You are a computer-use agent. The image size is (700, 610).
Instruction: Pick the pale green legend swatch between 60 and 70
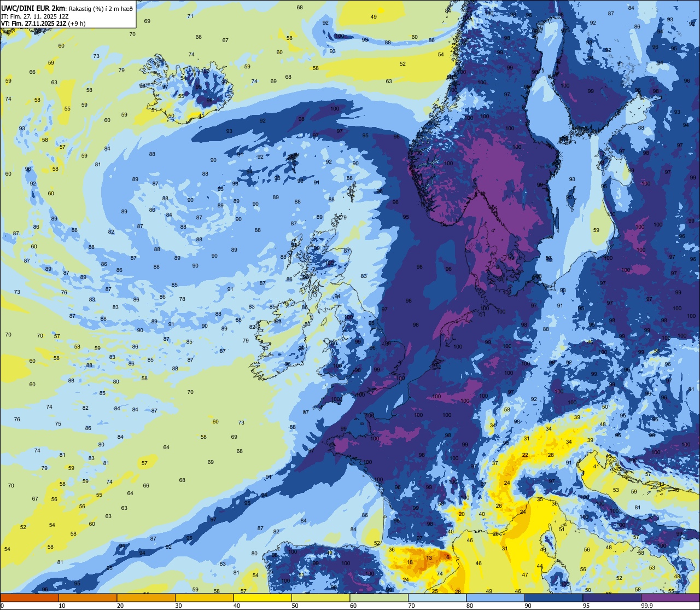[x=379, y=597]
